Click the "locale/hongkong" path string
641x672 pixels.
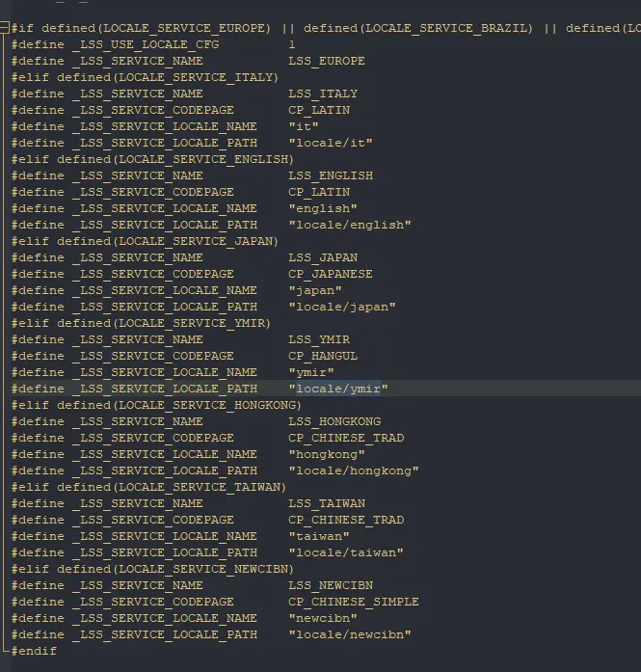[353, 470]
